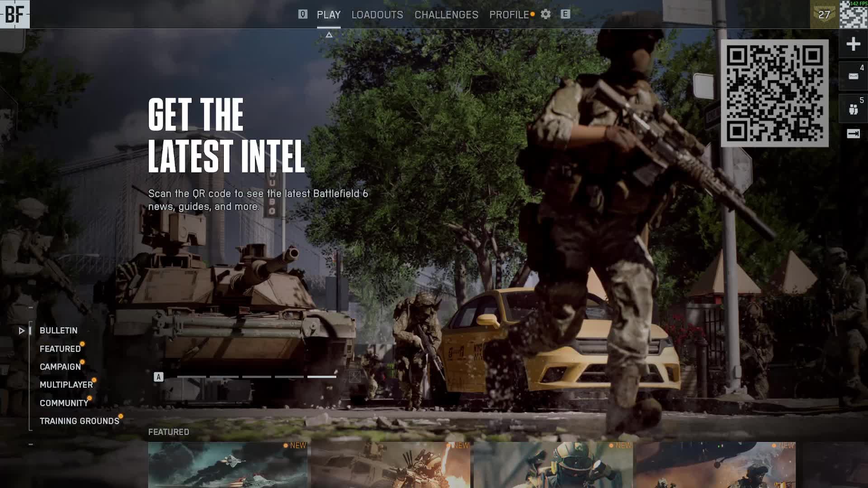Click the BF logo icon
Viewport: 868px width, 488px height.
click(14, 14)
